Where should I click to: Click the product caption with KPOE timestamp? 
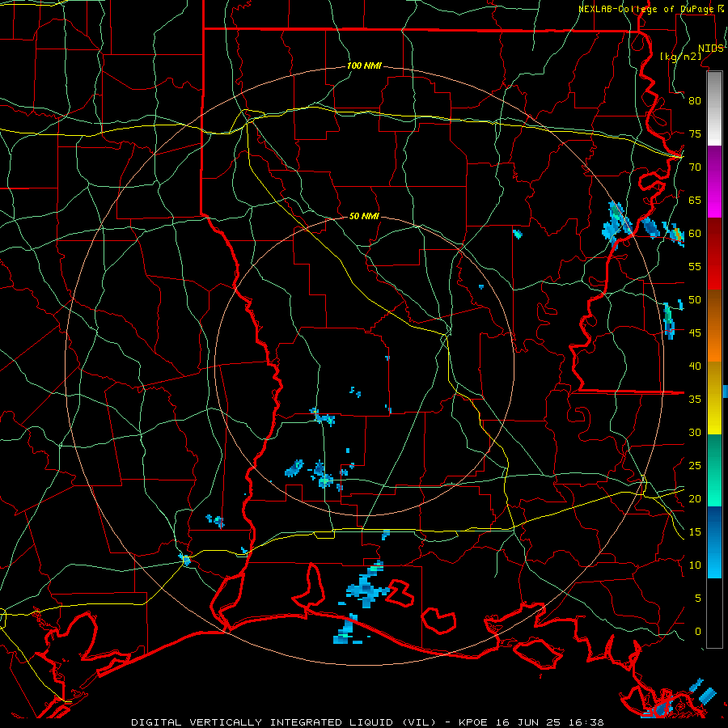click(x=367, y=722)
